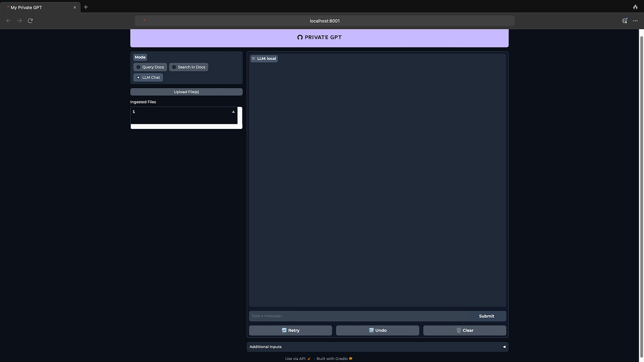Image resolution: width=644 pixels, height=362 pixels.
Task: Click the Undo arrow icon
Action: click(x=371, y=330)
